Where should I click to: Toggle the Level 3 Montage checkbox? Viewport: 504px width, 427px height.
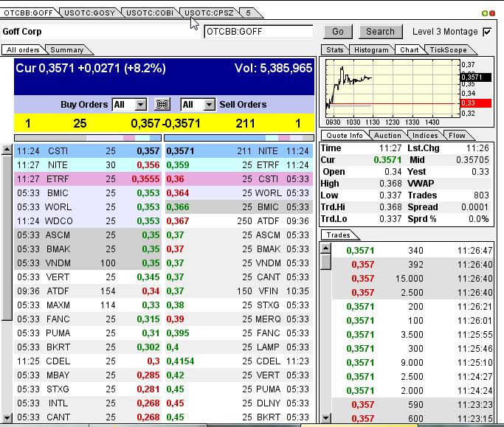[x=487, y=32]
